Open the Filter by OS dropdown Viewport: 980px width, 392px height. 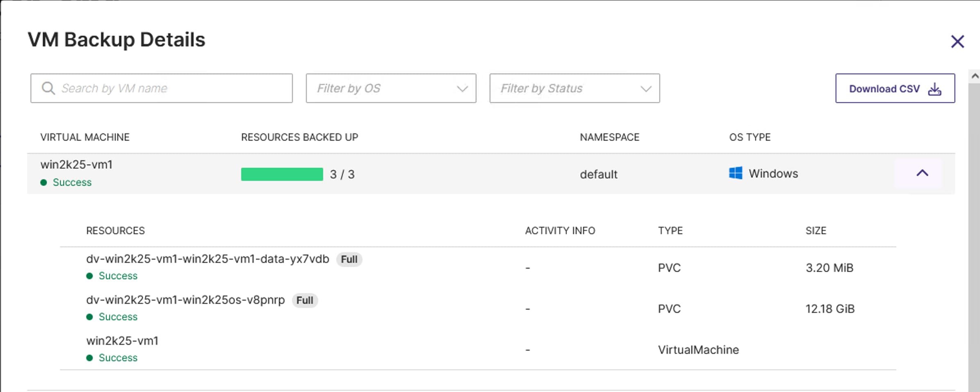coord(391,88)
